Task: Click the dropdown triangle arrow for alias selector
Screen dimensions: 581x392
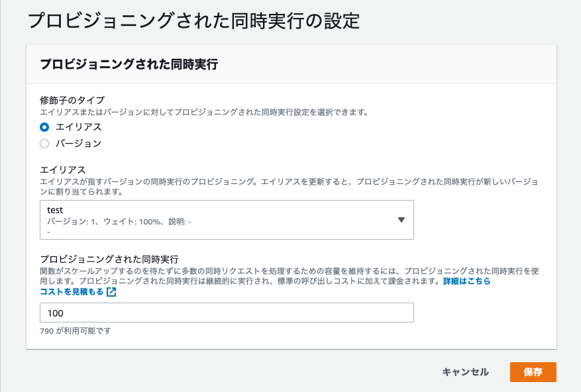Action: [401, 220]
